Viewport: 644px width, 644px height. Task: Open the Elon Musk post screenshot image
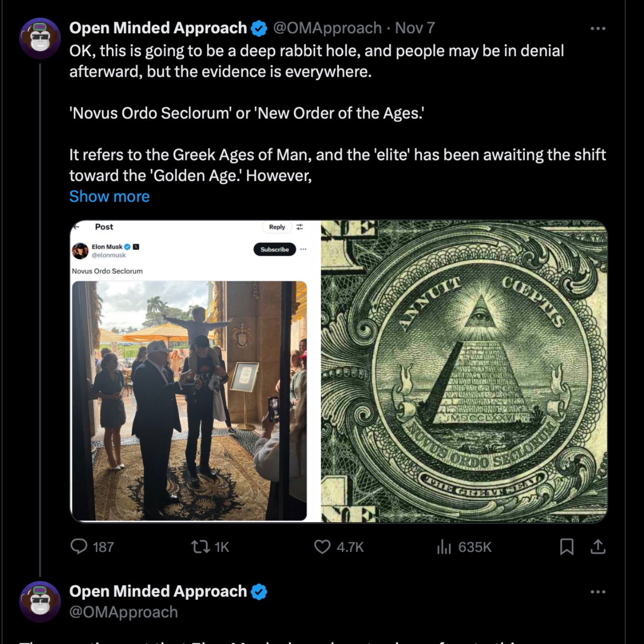[195, 371]
